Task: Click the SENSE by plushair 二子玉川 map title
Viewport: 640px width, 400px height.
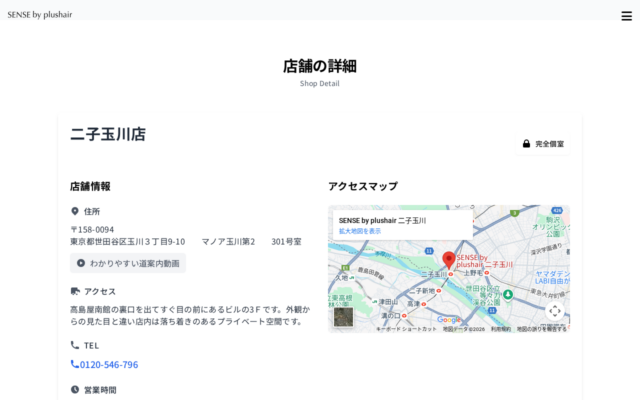Action: pyautogui.click(x=382, y=220)
